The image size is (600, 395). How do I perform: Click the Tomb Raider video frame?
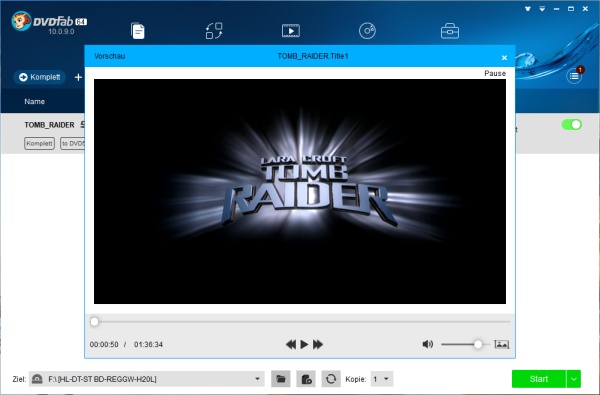(x=300, y=191)
